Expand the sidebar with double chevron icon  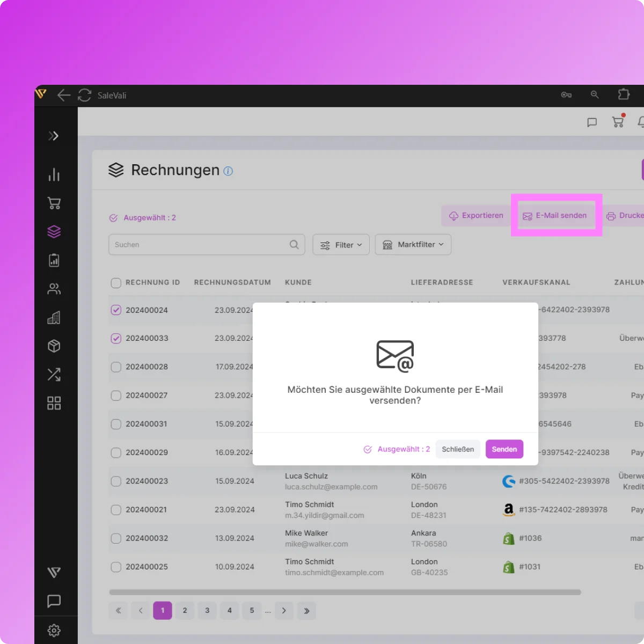(x=54, y=136)
